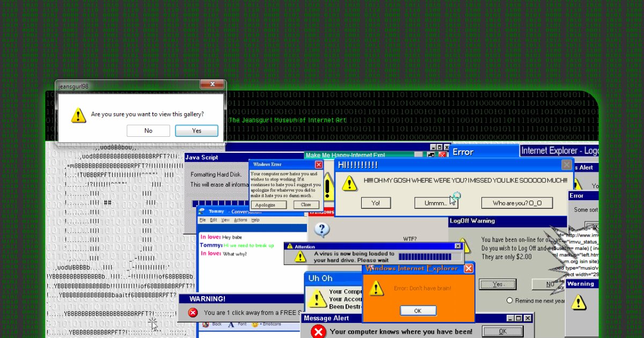Click the Emoticons smiley icon
This screenshot has width=644, height=338.
pos(255,324)
